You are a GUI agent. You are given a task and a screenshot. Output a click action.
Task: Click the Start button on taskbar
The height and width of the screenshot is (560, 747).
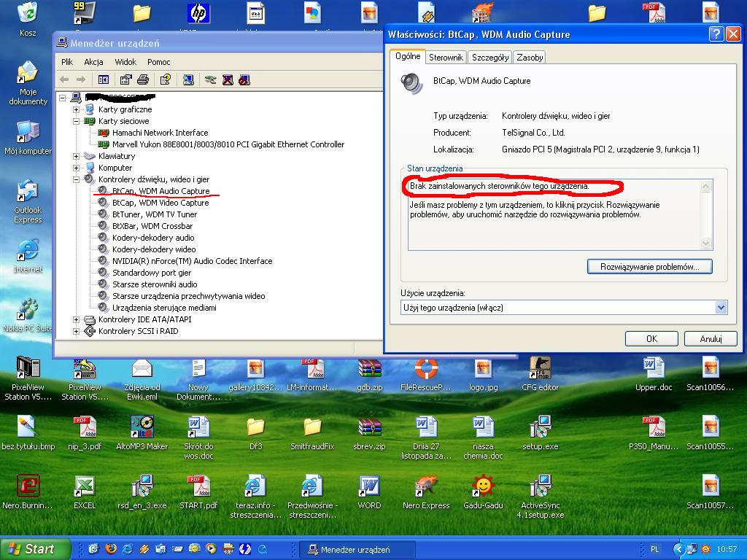(x=34, y=549)
